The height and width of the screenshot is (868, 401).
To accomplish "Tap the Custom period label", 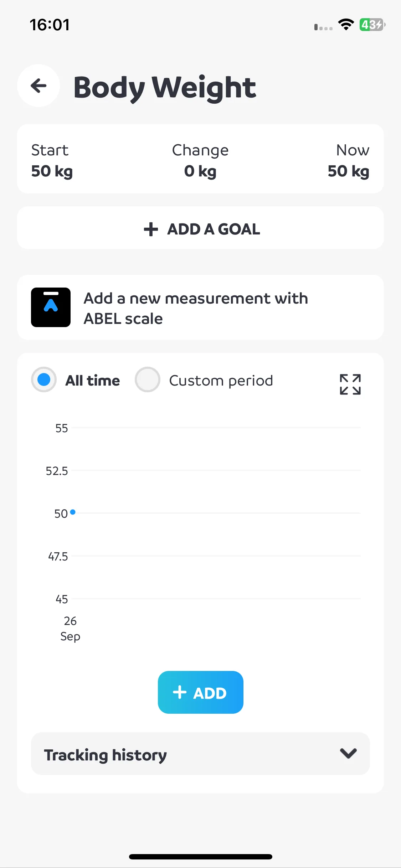I will (221, 381).
